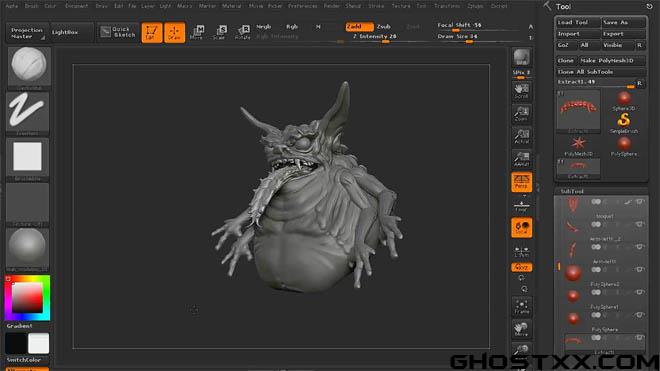Select the SimpleBrush tool icon

tap(624, 123)
